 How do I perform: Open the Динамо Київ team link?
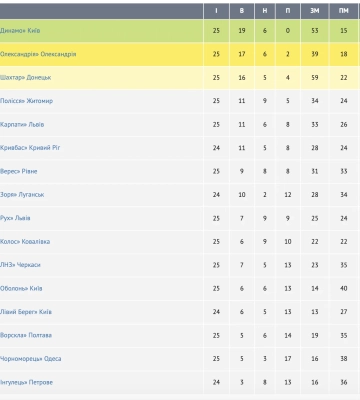(20, 31)
